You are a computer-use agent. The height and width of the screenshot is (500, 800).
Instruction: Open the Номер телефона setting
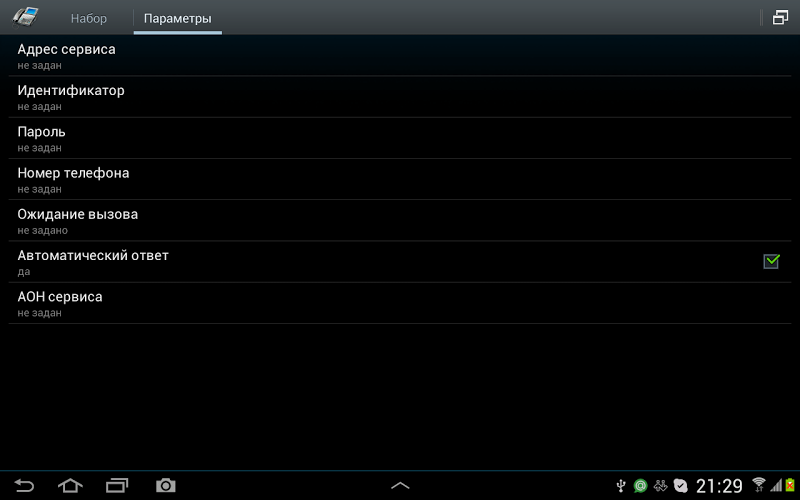tap(400, 180)
